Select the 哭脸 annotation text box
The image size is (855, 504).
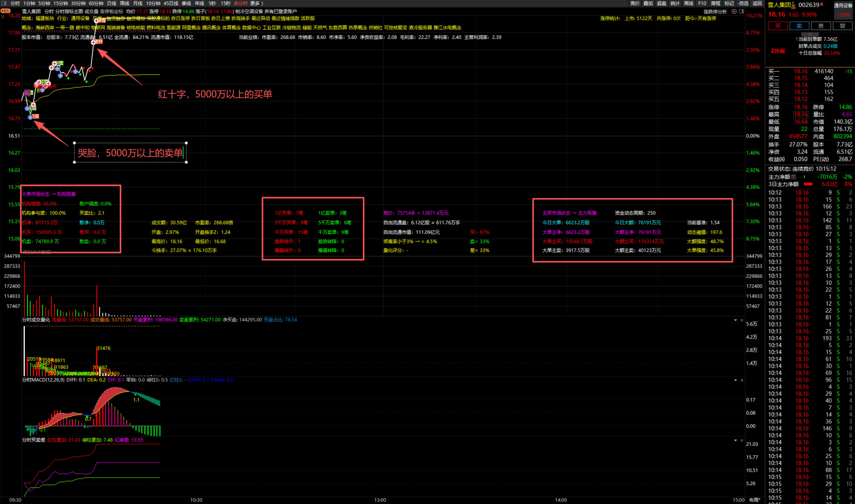tap(130, 153)
